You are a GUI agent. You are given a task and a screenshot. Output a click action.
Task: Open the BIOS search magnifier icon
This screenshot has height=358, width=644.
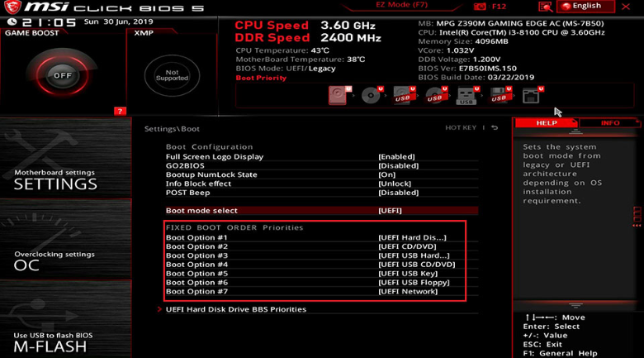point(546,7)
